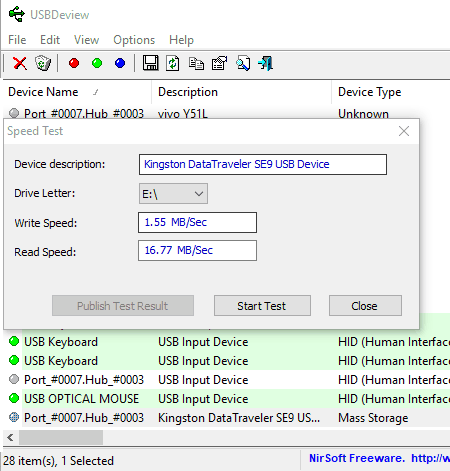Image resolution: width=450 pixels, height=471 pixels.
Task: Click the gray status icon of vivo Y51L row
Action: point(14,113)
